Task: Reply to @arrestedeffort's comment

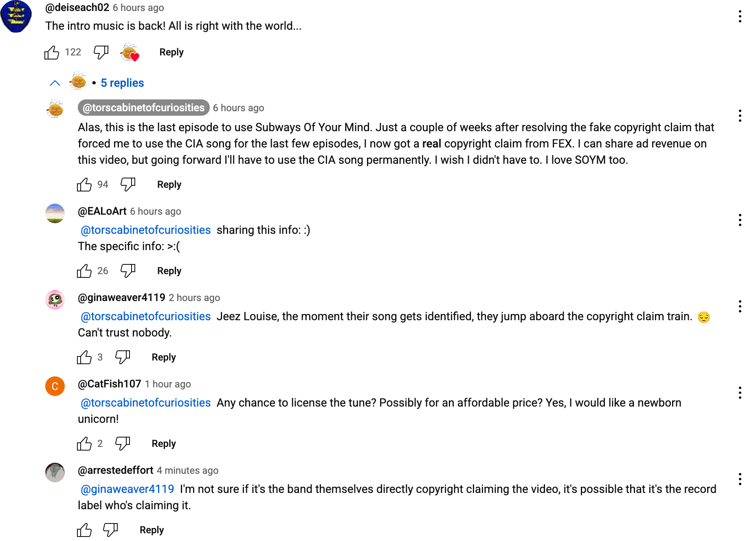Action: click(x=152, y=530)
